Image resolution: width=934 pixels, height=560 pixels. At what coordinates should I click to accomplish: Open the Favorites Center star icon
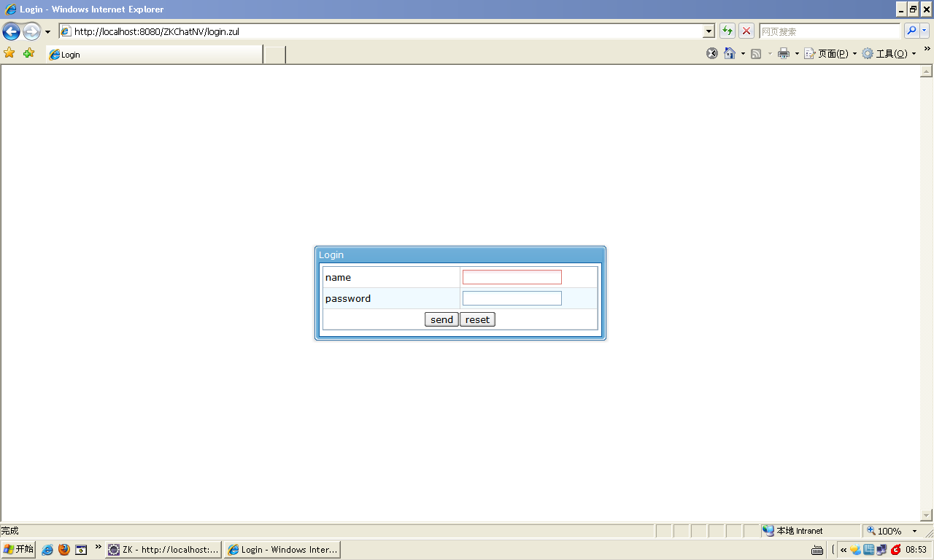pos(9,53)
